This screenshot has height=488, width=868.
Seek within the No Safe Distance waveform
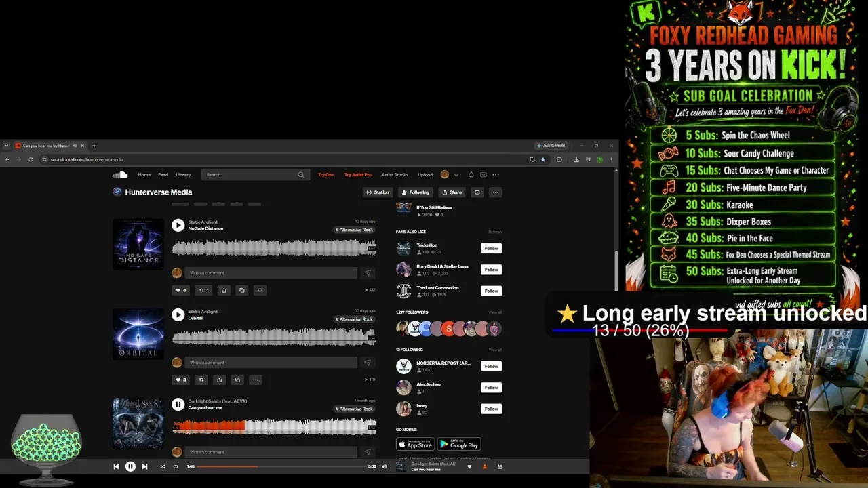point(273,247)
